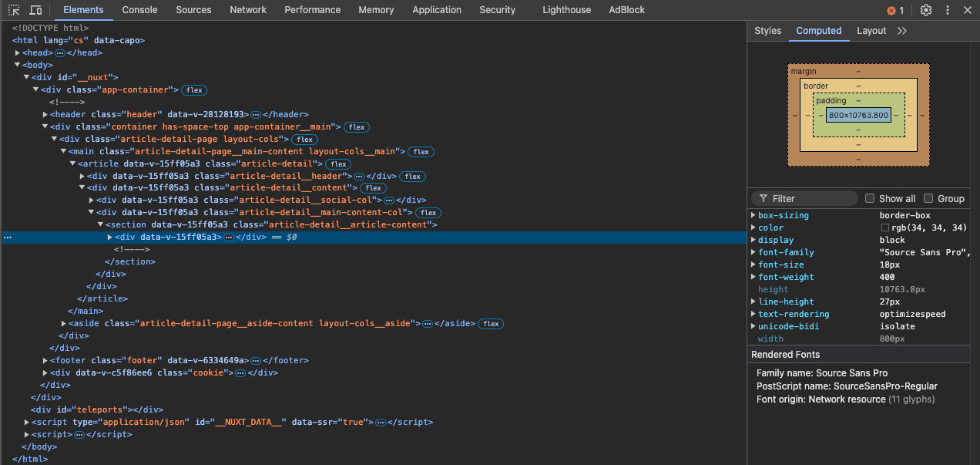
Task: Select the section article-detail__article-content row
Action: pos(270,225)
